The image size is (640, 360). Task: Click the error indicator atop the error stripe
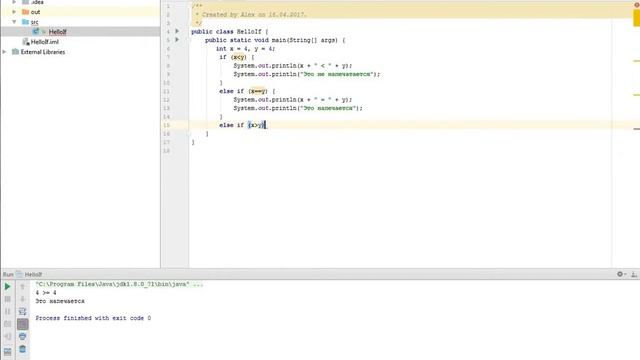coord(637,4)
